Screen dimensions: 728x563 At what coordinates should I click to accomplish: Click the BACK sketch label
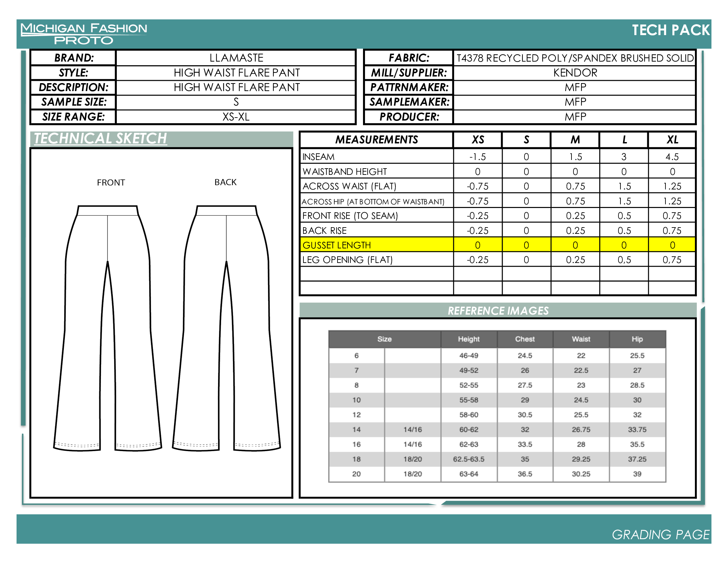coord(226,182)
